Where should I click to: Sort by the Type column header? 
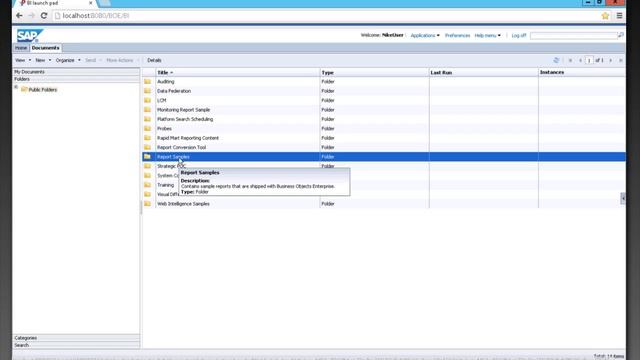click(374, 73)
